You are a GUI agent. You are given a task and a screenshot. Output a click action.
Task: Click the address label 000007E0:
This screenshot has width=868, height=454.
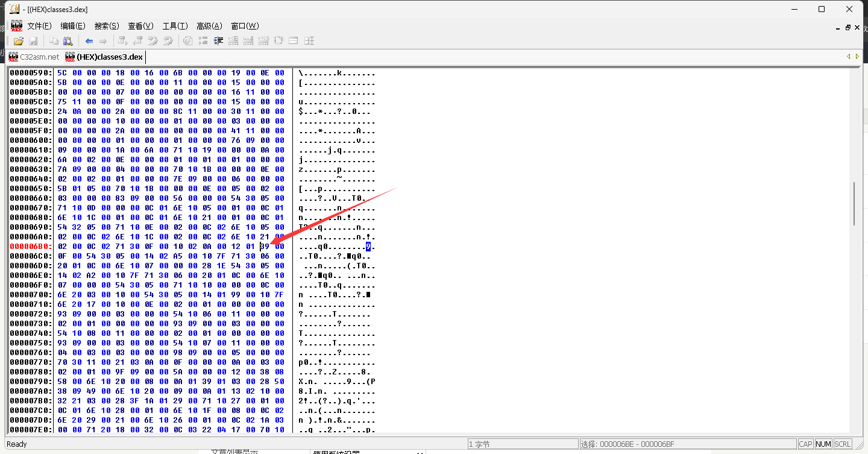[31, 430]
